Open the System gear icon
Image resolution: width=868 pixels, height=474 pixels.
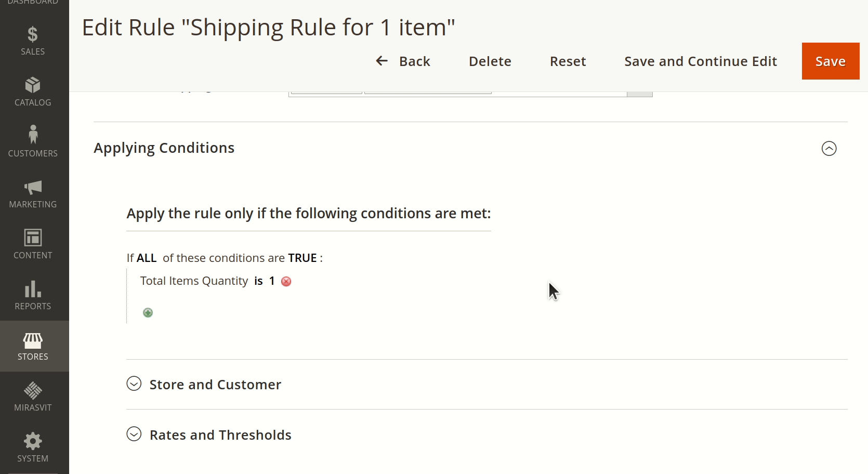33,441
